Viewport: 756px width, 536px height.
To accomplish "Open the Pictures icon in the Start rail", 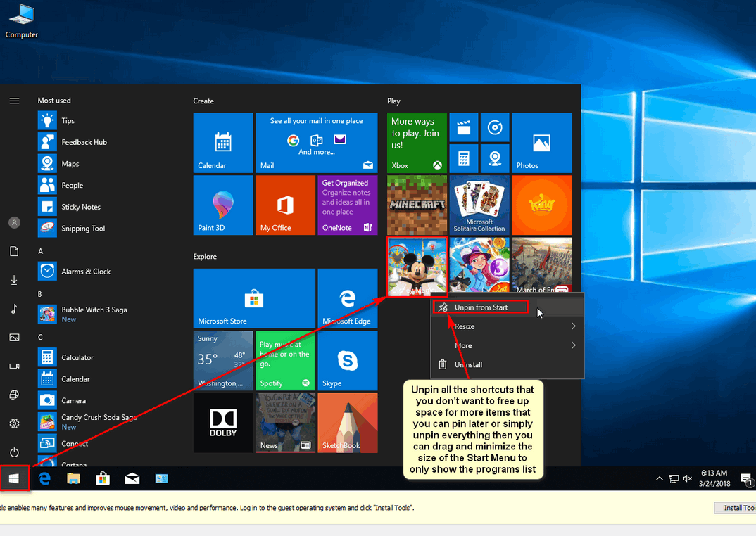I will pos(15,338).
